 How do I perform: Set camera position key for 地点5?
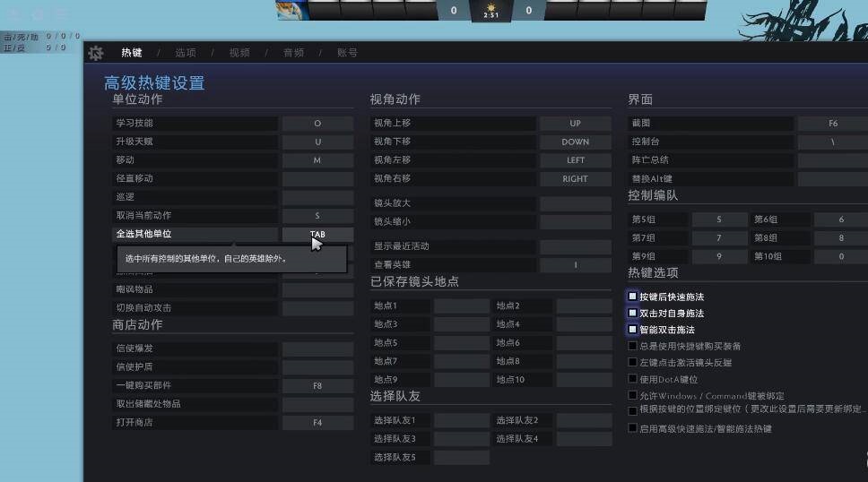coord(462,343)
